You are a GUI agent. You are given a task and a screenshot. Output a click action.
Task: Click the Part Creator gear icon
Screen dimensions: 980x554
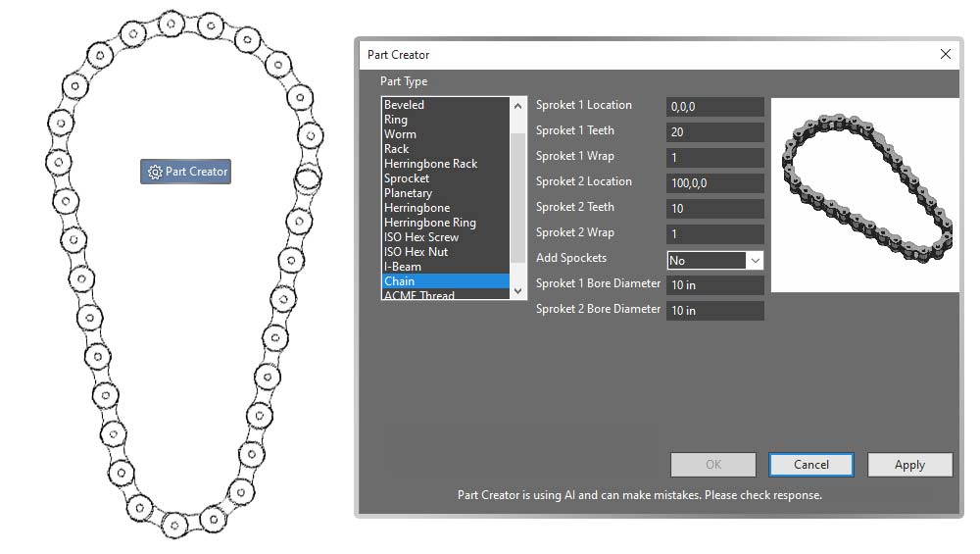155,172
